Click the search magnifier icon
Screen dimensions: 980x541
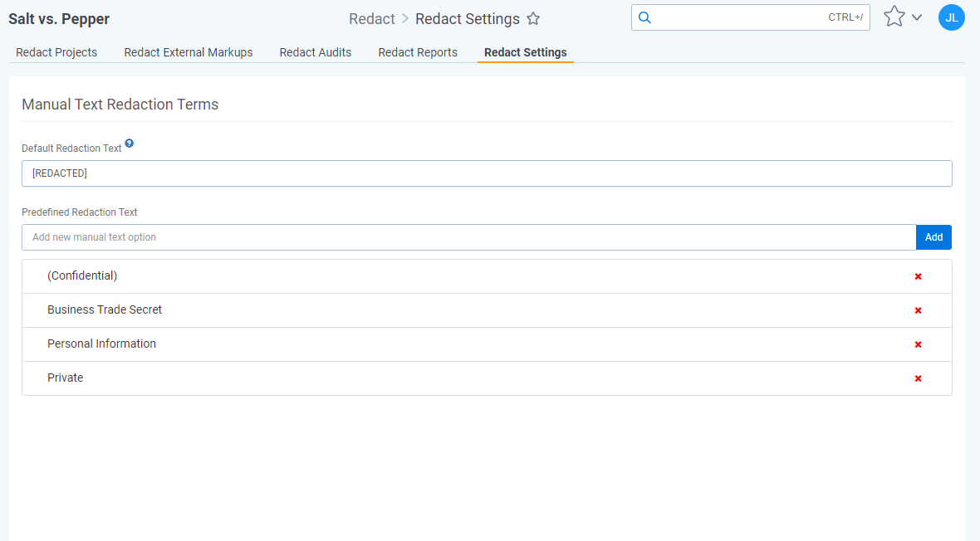tap(645, 17)
